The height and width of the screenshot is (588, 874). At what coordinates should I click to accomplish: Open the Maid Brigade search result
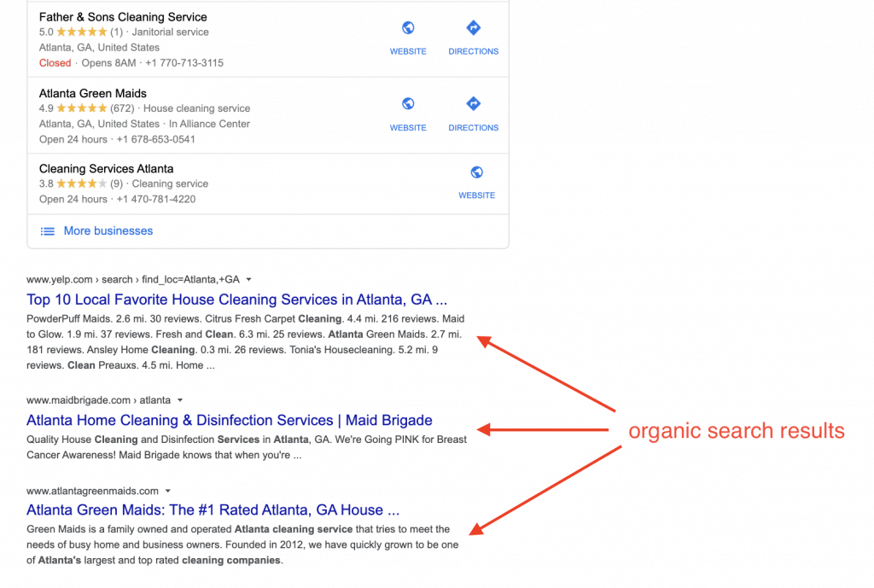[229, 420]
